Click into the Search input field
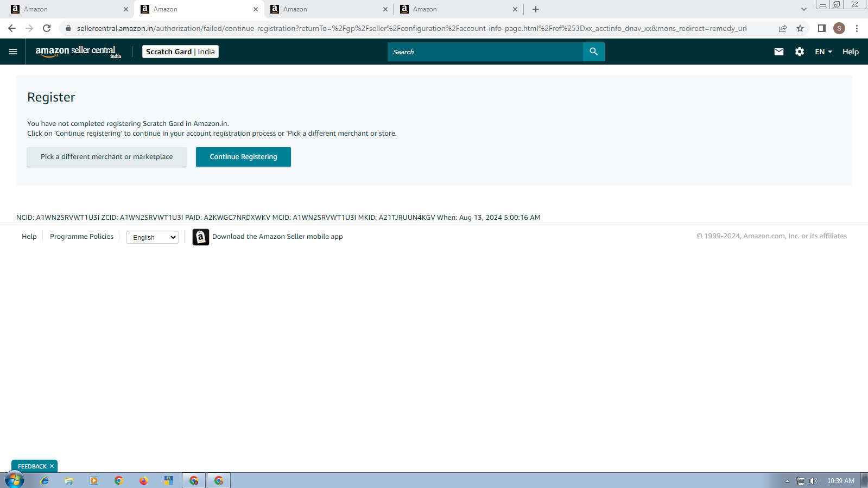The height and width of the screenshot is (488, 868). coord(485,52)
